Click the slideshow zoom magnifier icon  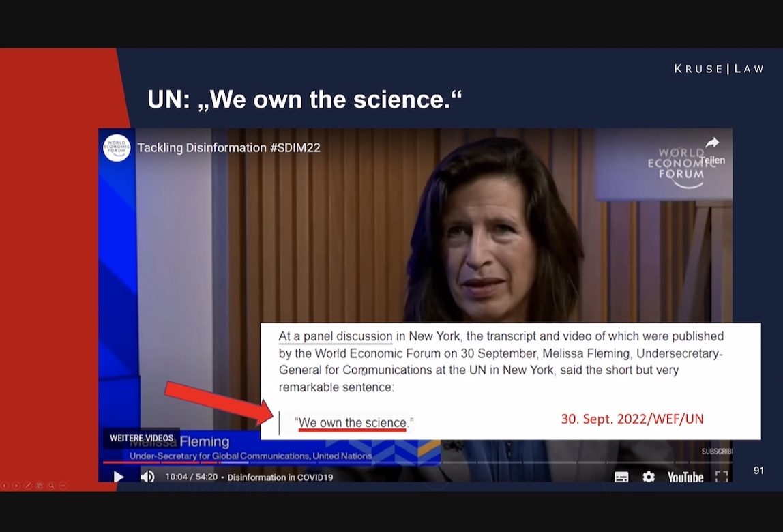51,486
